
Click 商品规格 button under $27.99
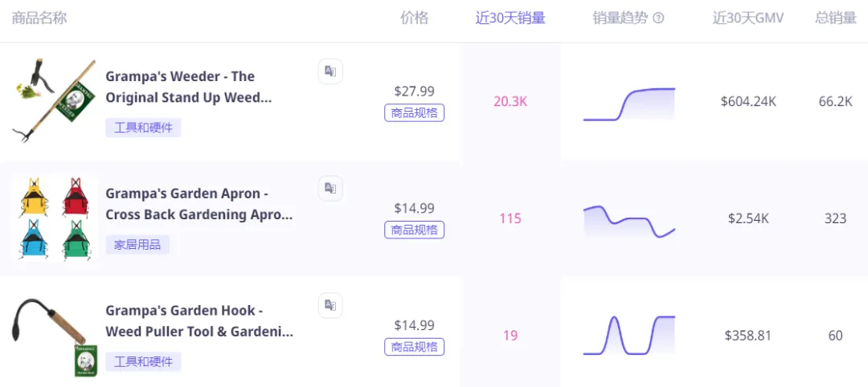(x=415, y=112)
